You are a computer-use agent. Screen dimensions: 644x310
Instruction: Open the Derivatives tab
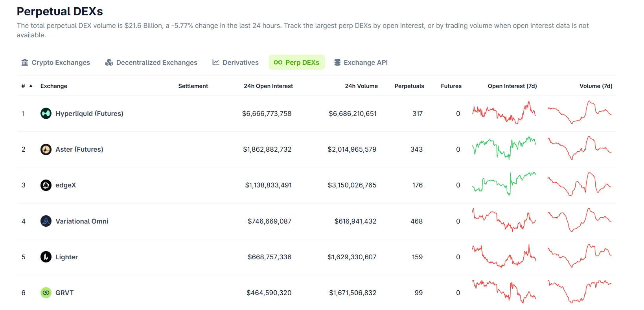(x=236, y=62)
